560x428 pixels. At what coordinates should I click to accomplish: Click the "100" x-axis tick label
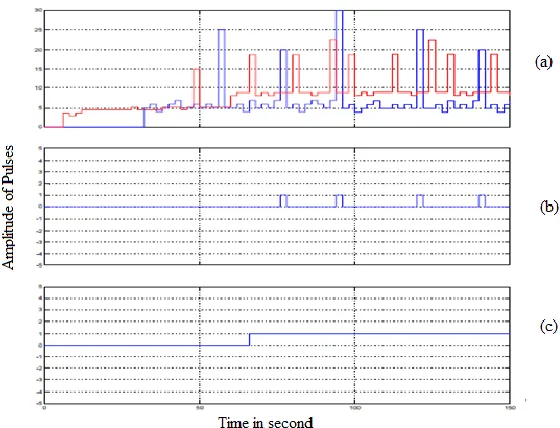click(x=354, y=407)
